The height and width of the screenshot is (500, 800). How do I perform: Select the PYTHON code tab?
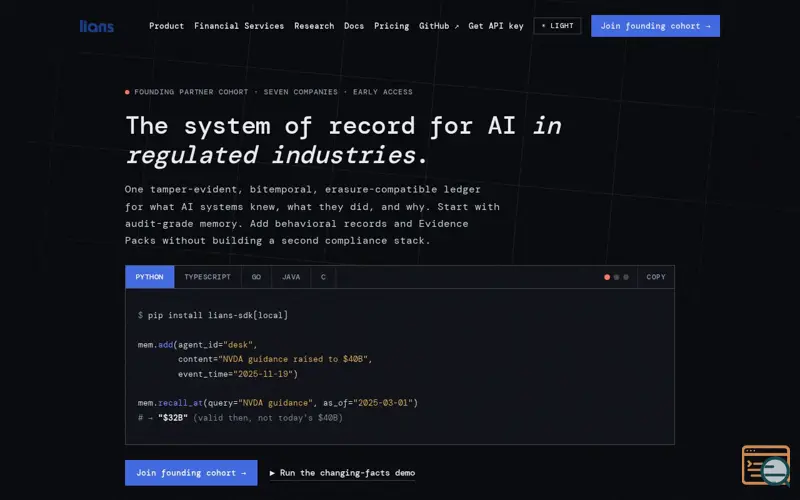[x=149, y=277]
